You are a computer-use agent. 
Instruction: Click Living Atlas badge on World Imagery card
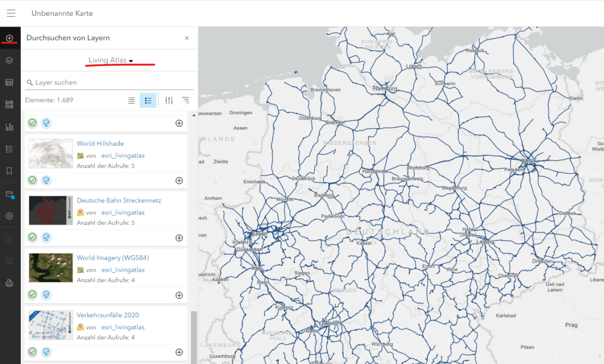[46, 295]
